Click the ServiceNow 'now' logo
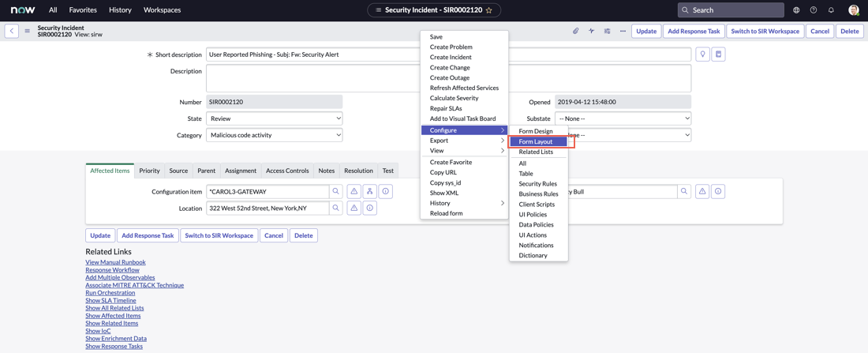 click(x=24, y=10)
